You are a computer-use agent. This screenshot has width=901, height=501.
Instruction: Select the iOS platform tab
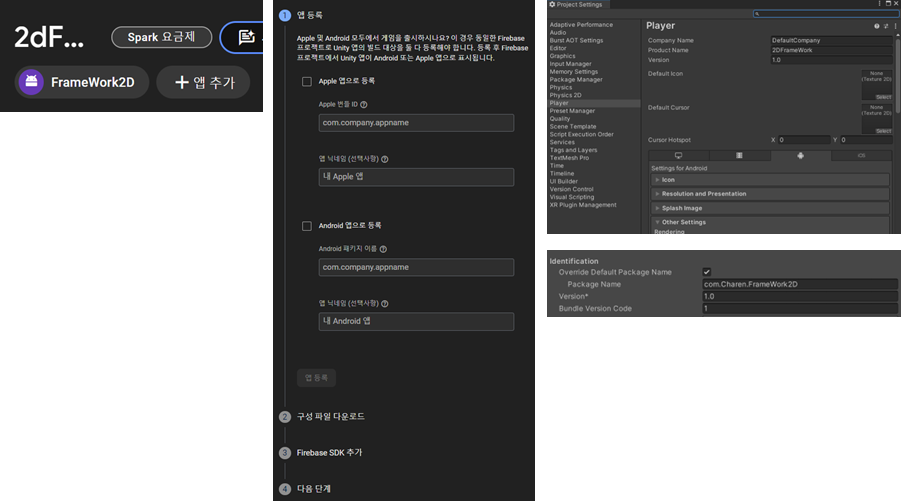tap(861, 156)
